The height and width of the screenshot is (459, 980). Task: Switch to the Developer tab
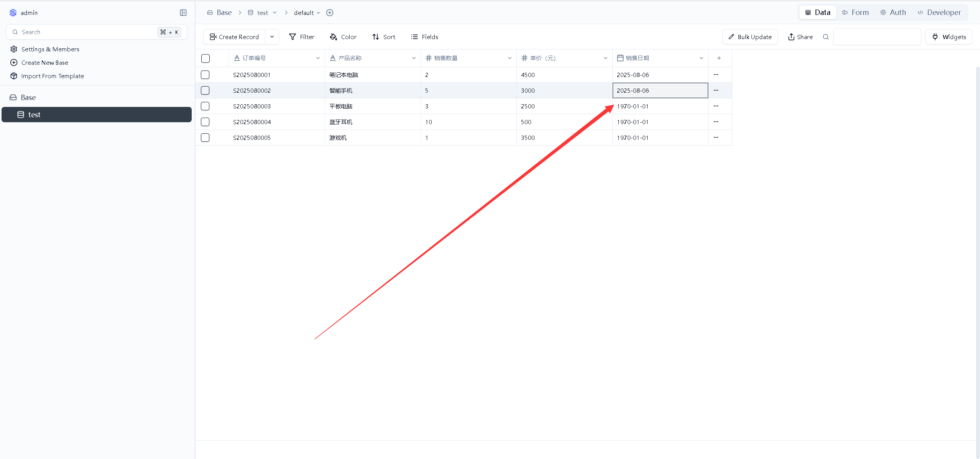(939, 12)
